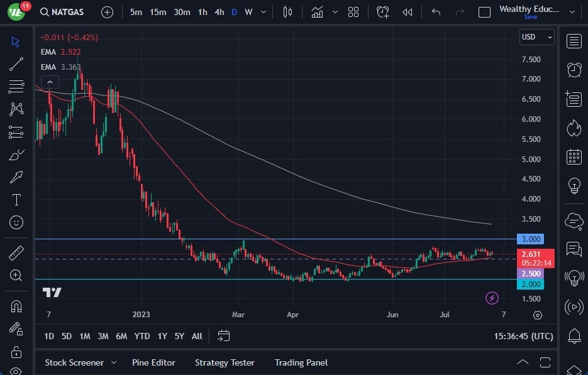
Task: Expand the bottom panel chevron
Action: point(523,362)
